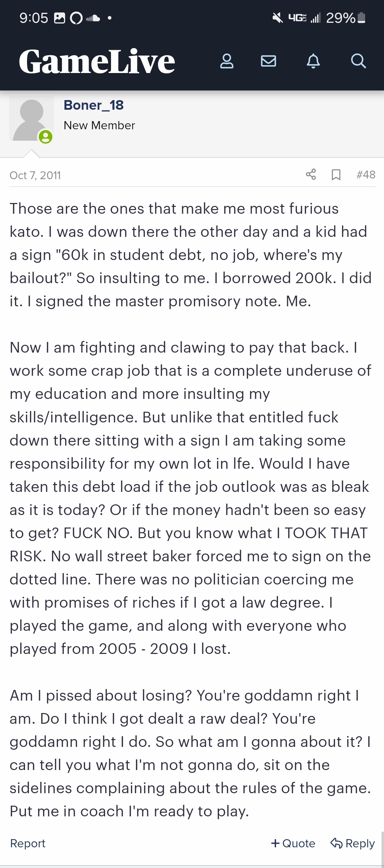Viewport: 384px width, 868px height.
Task: Open the messages envelope icon
Action: [x=268, y=61]
